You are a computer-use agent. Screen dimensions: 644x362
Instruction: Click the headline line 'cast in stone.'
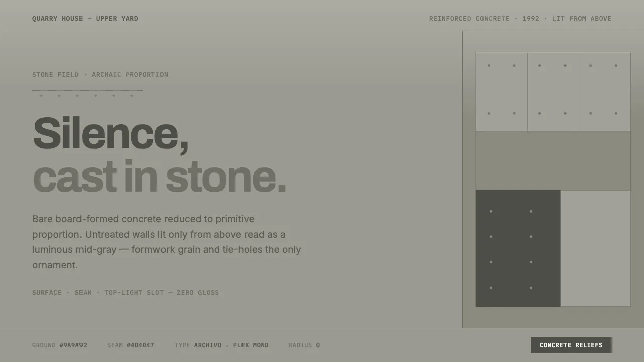click(x=159, y=176)
